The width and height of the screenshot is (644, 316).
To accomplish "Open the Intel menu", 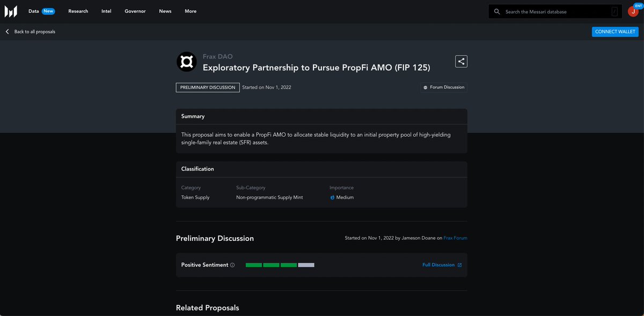I will [x=106, y=11].
